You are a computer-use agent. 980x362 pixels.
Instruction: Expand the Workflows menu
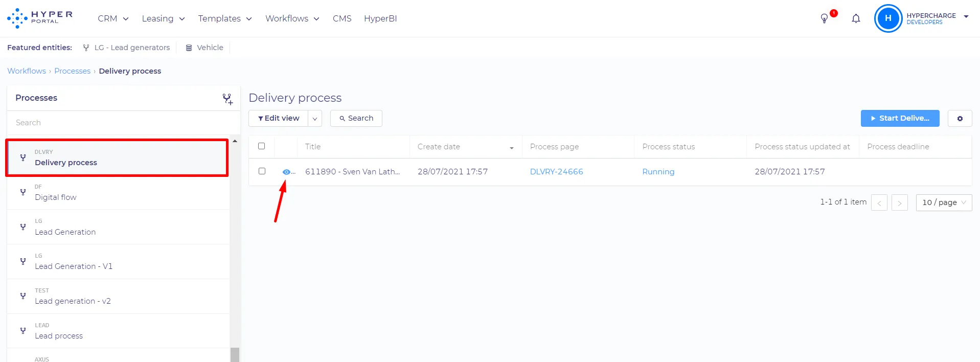pyautogui.click(x=292, y=18)
